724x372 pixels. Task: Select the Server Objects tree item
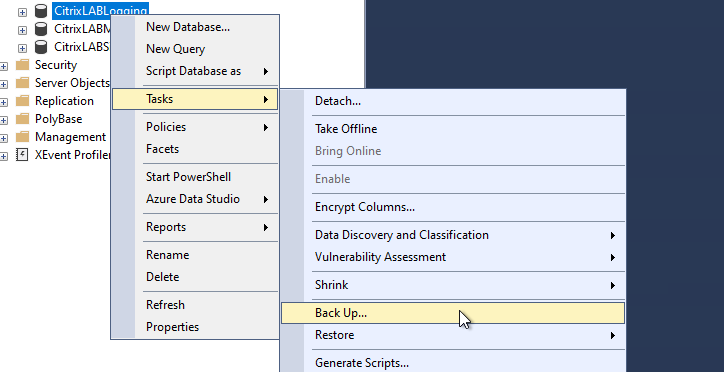click(72, 83)
